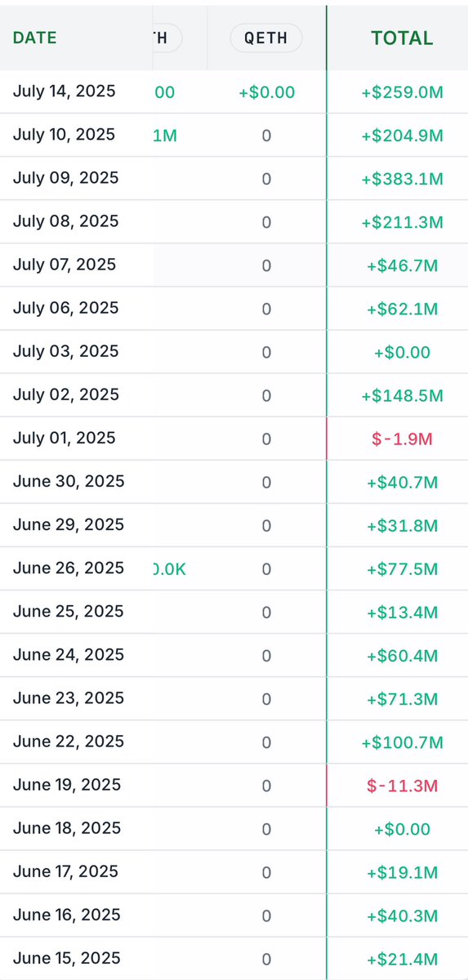The image size is (468, 980).
Task: Select the red $-1.9M total
Action: point(402,439)
